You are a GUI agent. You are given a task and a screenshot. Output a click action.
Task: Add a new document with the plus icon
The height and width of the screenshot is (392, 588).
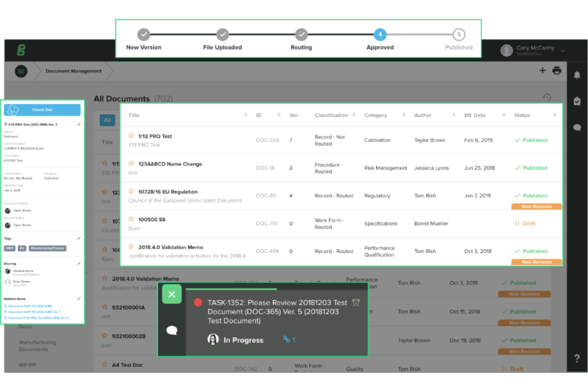[542, 70]
